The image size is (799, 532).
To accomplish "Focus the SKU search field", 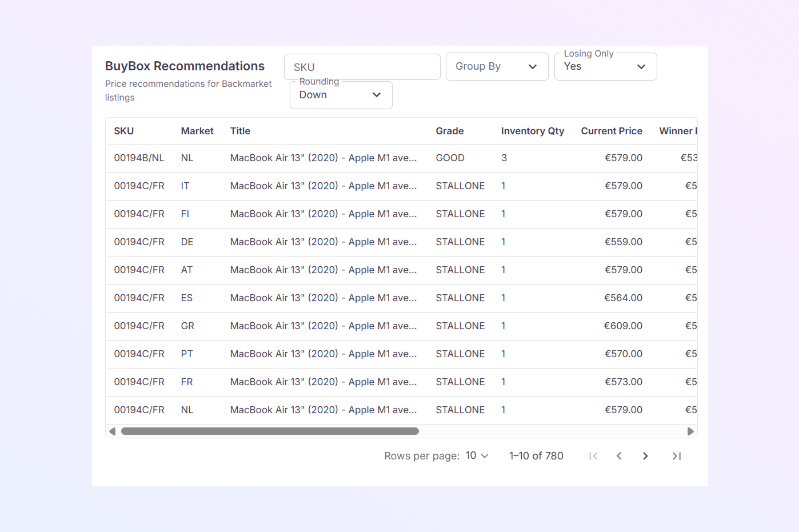I will tap(362, 67).
